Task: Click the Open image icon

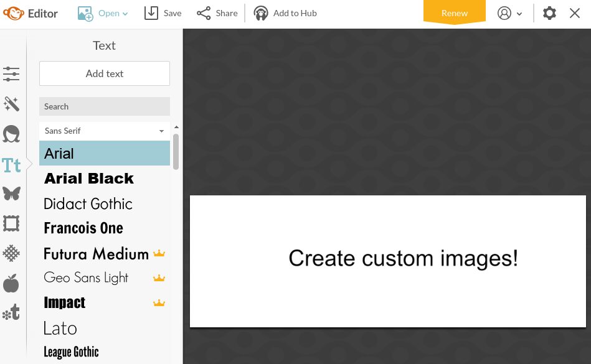Action: 85,14
